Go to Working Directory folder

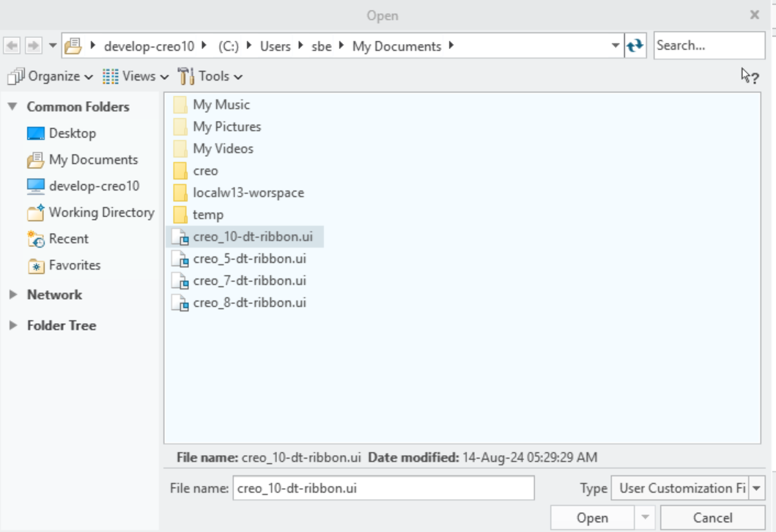(101, 213)
